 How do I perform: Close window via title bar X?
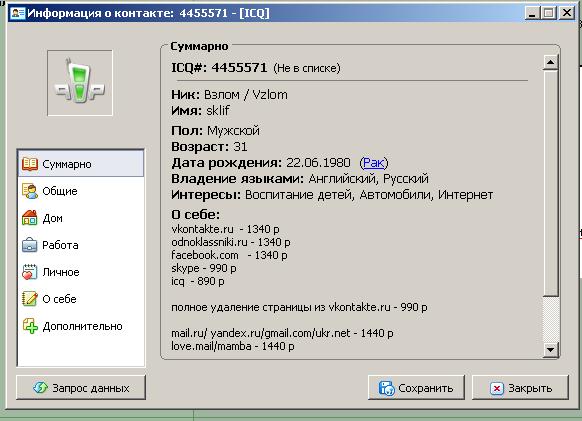point(567,13)
